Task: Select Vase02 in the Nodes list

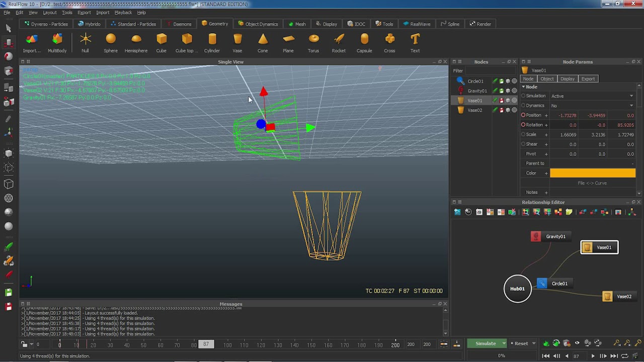Action: click(475, 110)
